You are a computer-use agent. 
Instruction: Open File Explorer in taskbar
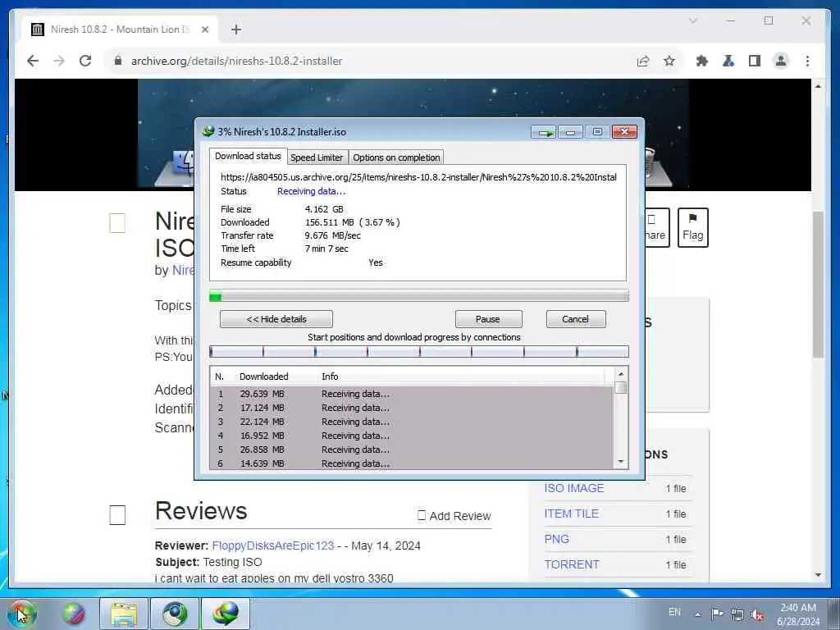point(124,614)
